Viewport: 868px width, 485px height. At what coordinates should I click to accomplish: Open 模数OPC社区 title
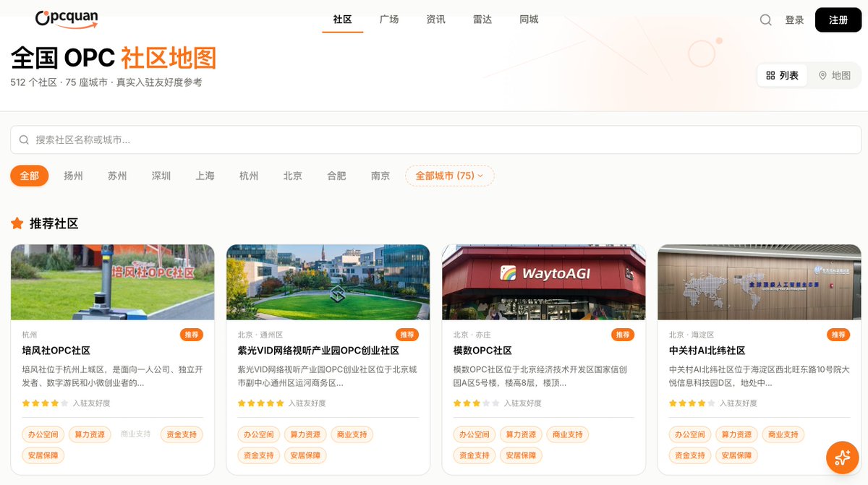[x=482, y=351]
